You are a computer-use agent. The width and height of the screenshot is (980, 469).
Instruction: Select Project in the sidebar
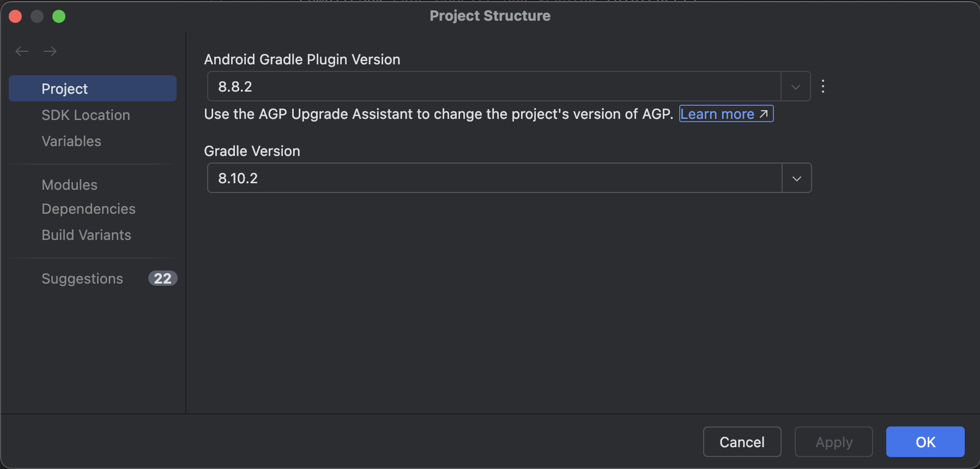point(93,88)
